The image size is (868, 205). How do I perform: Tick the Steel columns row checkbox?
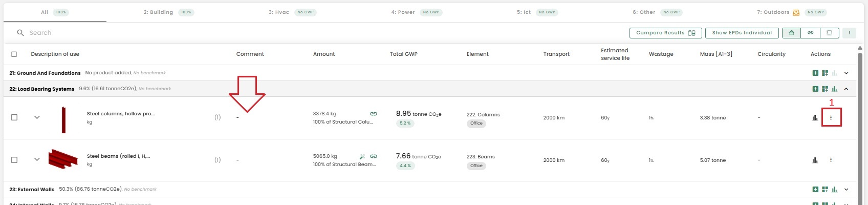click(x=14, y=117)
